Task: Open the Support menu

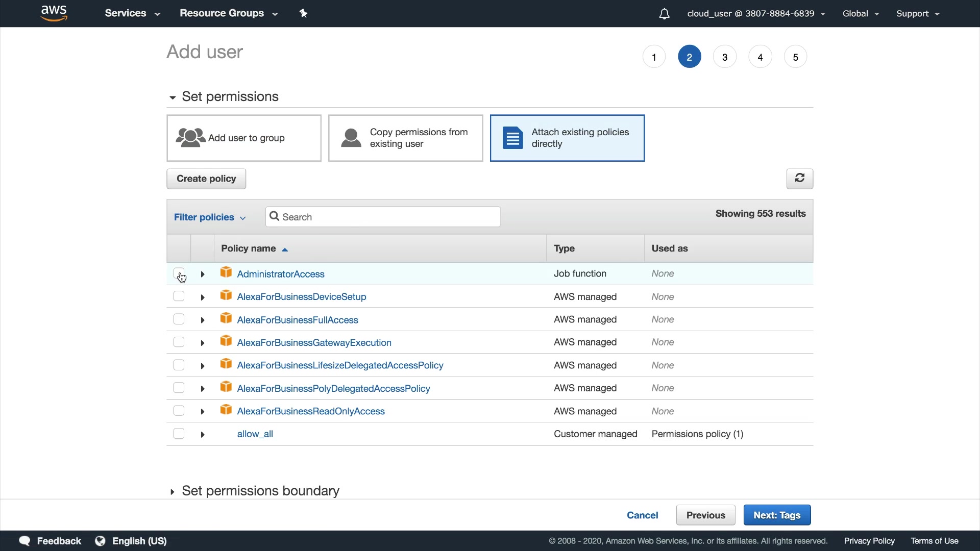Action: tap(917, 14)
